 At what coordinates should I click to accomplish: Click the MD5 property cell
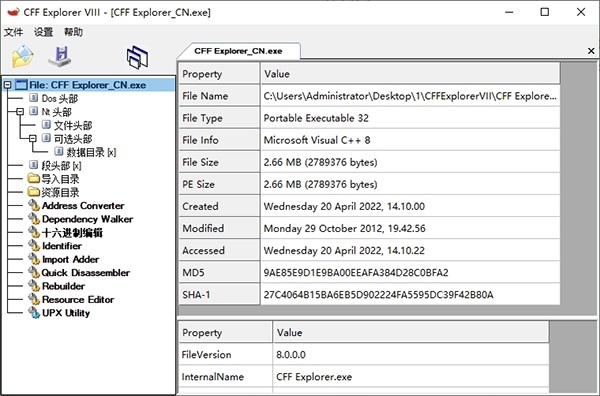219,273
